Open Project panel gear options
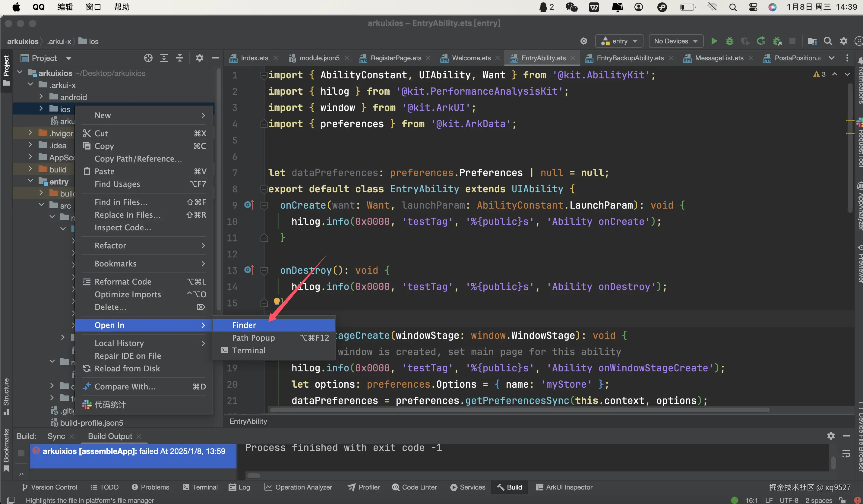The image size is (863, 504). [199, 58]
